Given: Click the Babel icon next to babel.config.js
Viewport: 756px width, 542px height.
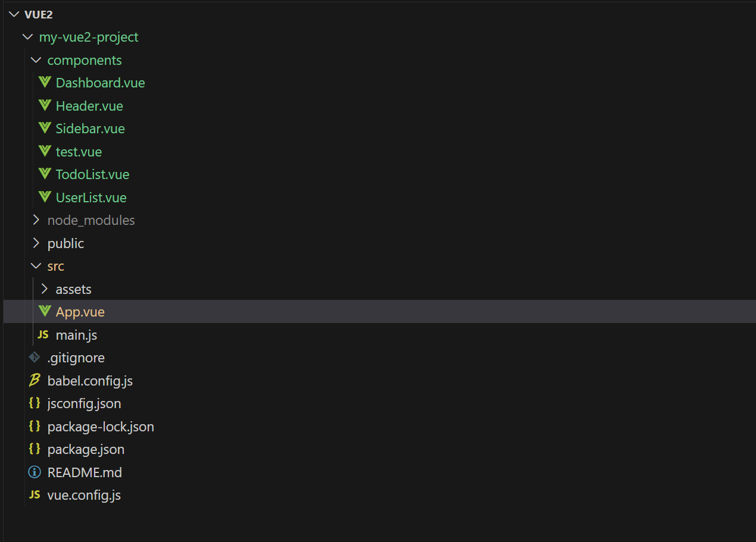Looking at the screenshot, I should 35,381.
